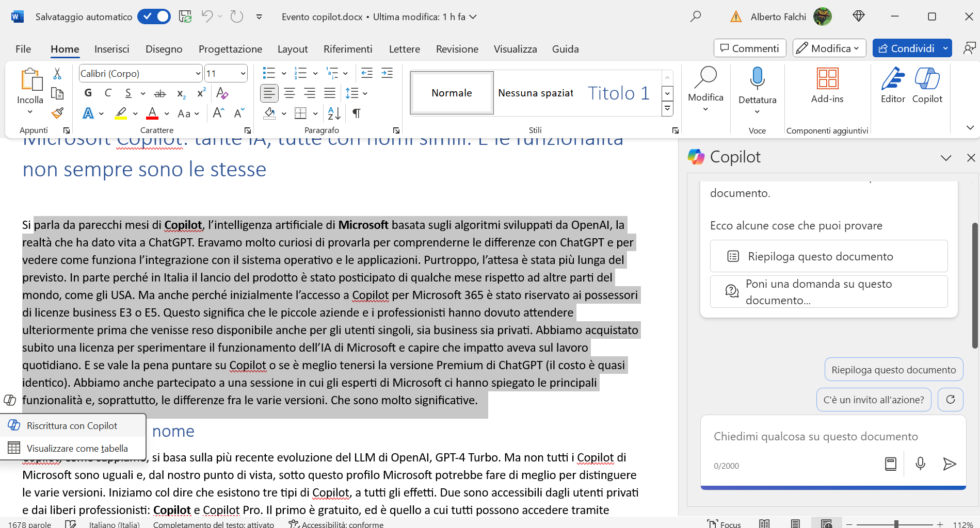Open Condividi dropdown arrow

click(945, 48)
